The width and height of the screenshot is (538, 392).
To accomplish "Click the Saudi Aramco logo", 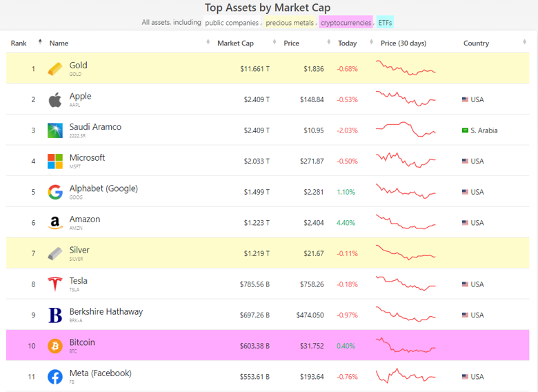I will pyautogui.click(x=55, y=130).
